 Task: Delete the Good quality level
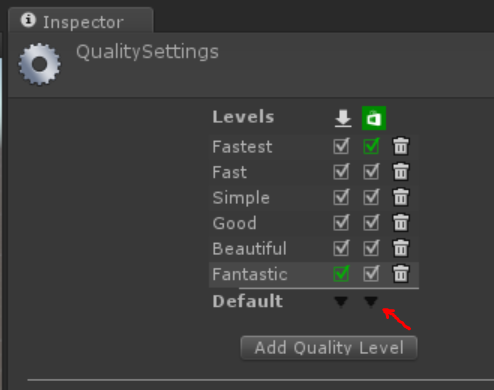coord(401,223)
